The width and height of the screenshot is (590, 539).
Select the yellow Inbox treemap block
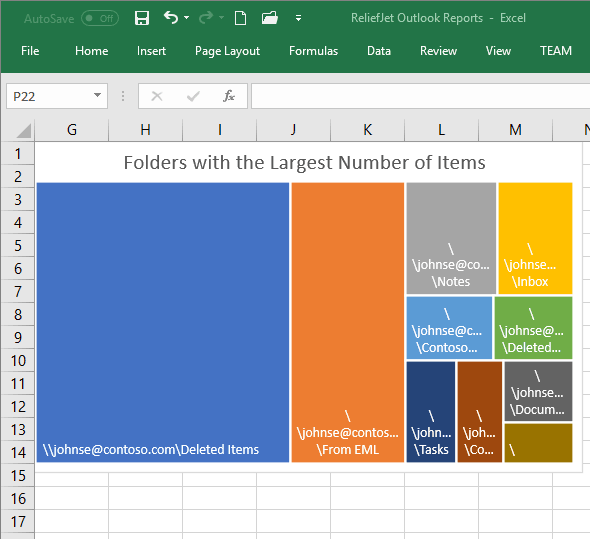pyautogui.click(x=535, y=238)
